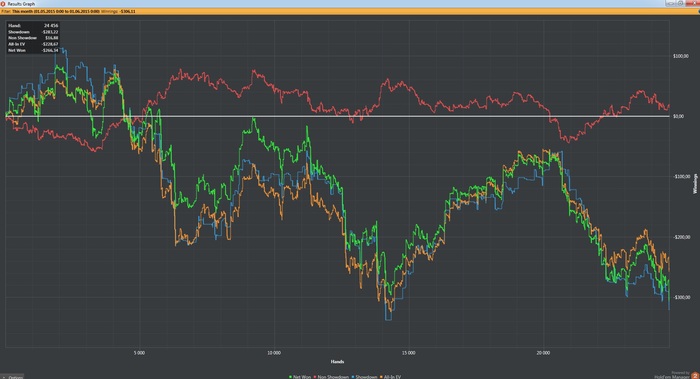Viewport: 700px width, 379px height.
Task: Click the 15 000 tick on hands axis
Action: (408, 353)
